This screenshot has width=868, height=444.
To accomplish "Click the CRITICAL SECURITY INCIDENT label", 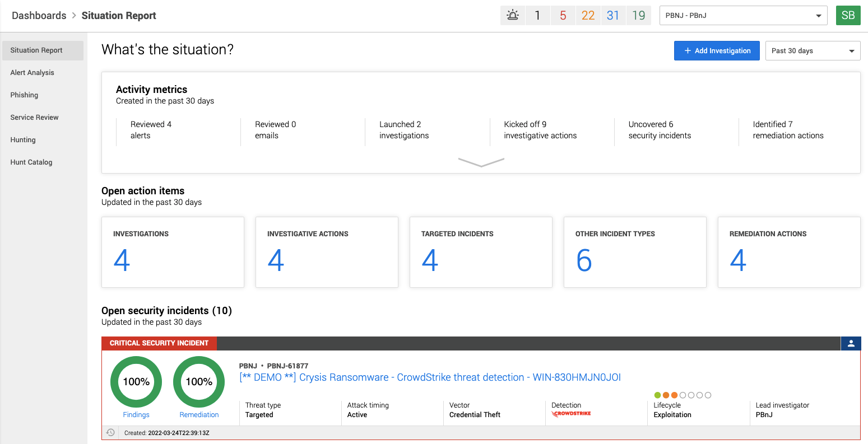I will pyautogui.click(x=159, y=343).
